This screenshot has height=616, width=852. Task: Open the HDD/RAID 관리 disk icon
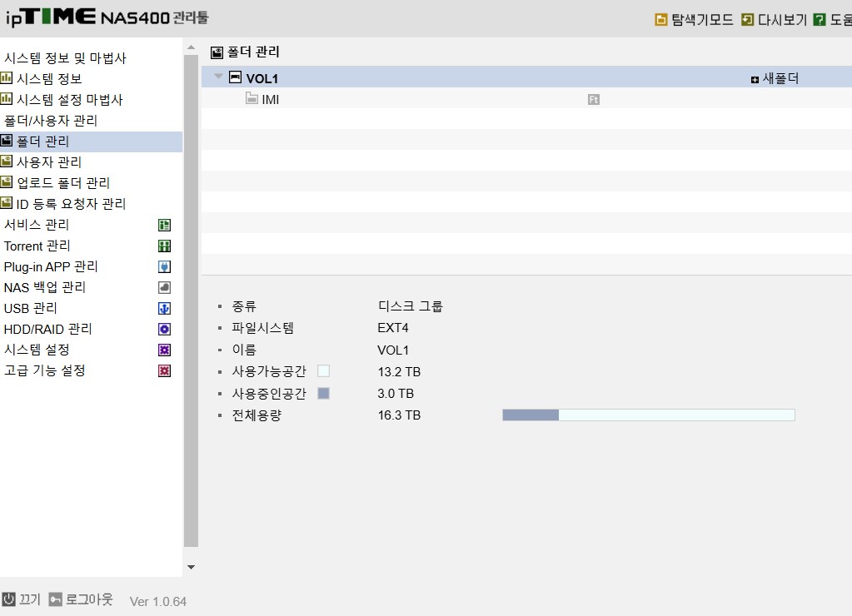164,329
